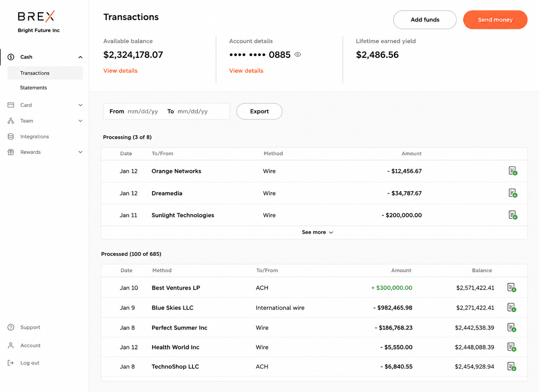Reveal account number with eye icon

(x=298, y=55)
